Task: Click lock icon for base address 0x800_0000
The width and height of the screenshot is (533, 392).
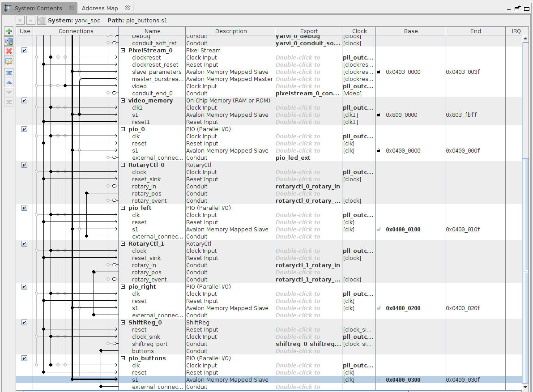Action: [x=379, y=115]
